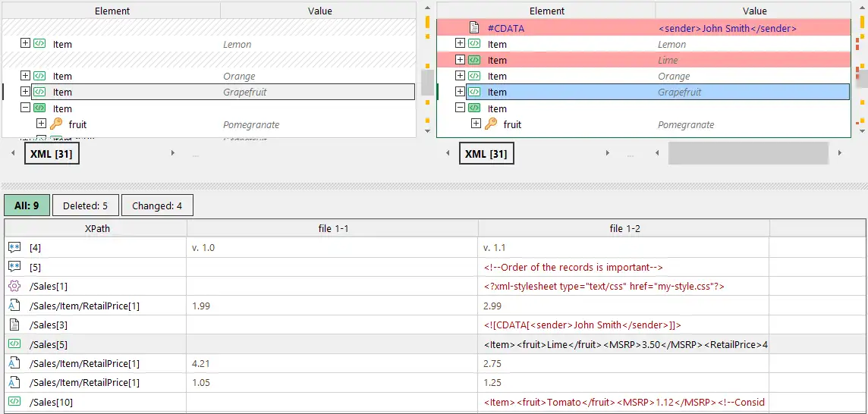Image resolution: width=868 pixels, height=414 pixels.
Task: Click the 2.75 value in file 1-2
Action: click(x=624, y=364)
